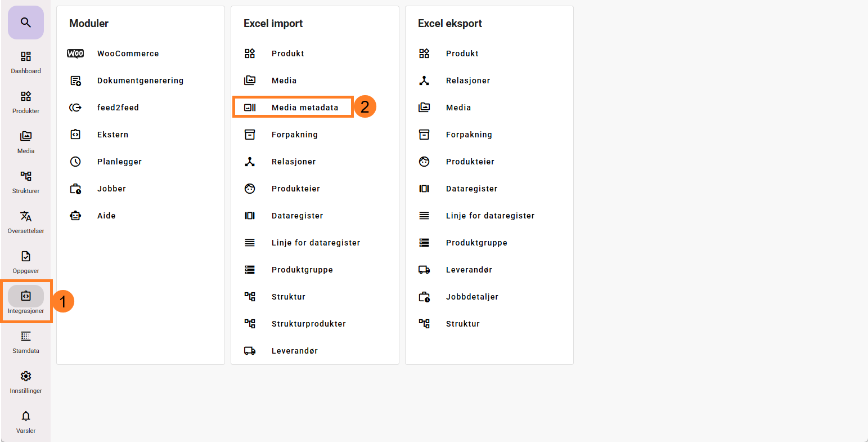Open Relasjoner under Excel eksport

(468, 81)
